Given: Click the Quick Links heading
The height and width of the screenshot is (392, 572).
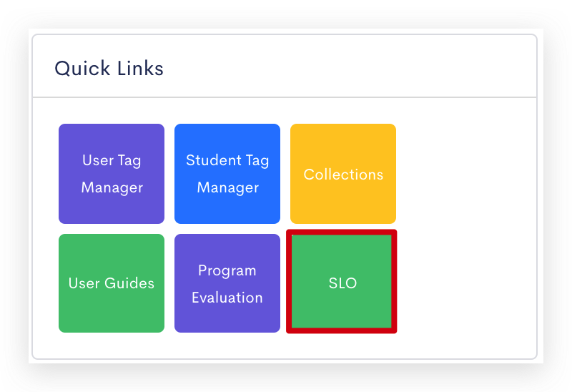Looking at the screenshot, I should coord(109,69).
